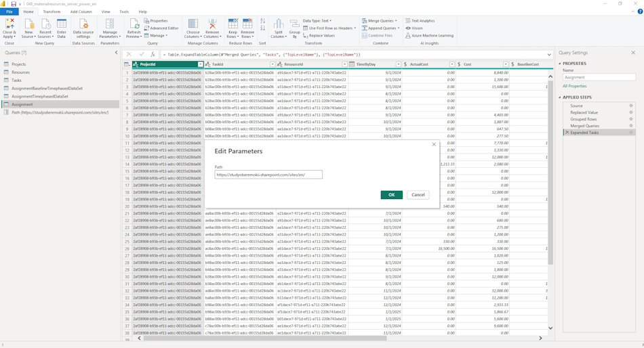The width and height of the screenshot is (644, 348).
Task: Click Remove Rows icon
Action: coord(247,24)
